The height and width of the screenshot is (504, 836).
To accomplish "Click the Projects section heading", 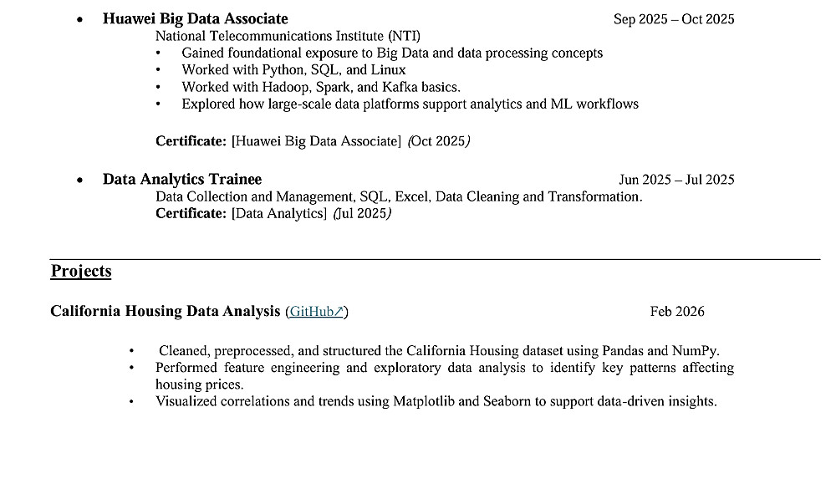I will [x=81, y=271].
